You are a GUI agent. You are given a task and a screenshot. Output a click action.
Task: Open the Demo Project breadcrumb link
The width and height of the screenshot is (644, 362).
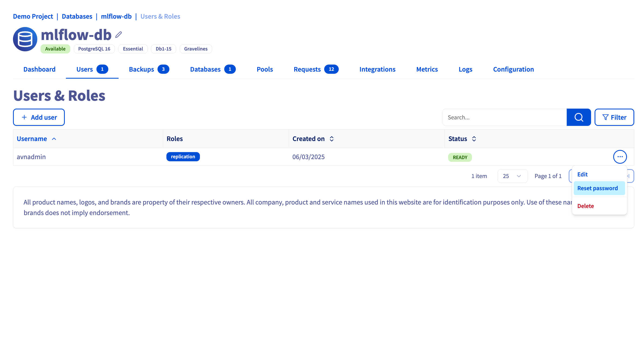(x=33, y=16)
